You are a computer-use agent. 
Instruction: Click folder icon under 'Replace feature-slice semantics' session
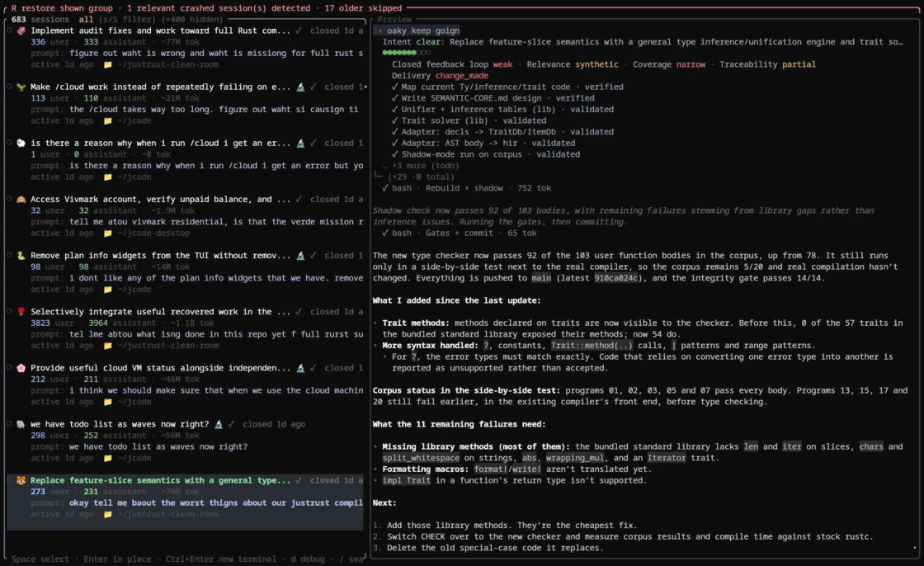pos(108,514)
